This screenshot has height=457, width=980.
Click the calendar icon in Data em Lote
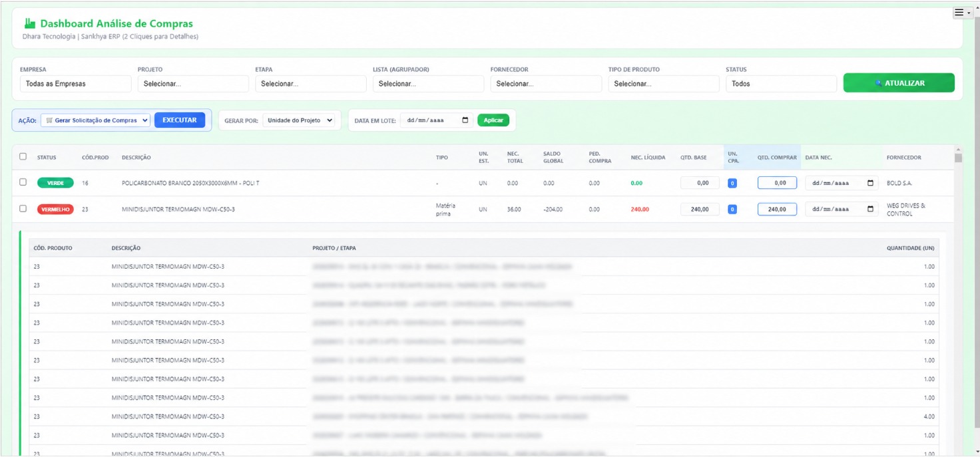[x=465, y=120]
